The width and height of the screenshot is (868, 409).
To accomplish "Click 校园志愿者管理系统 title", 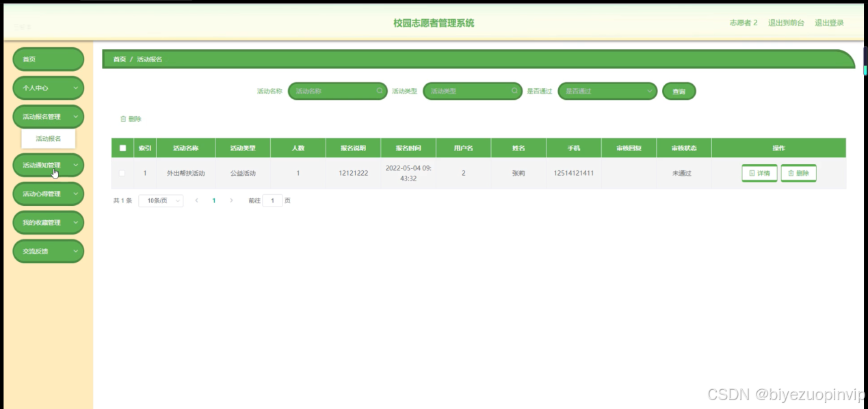I will pos(434,23).
